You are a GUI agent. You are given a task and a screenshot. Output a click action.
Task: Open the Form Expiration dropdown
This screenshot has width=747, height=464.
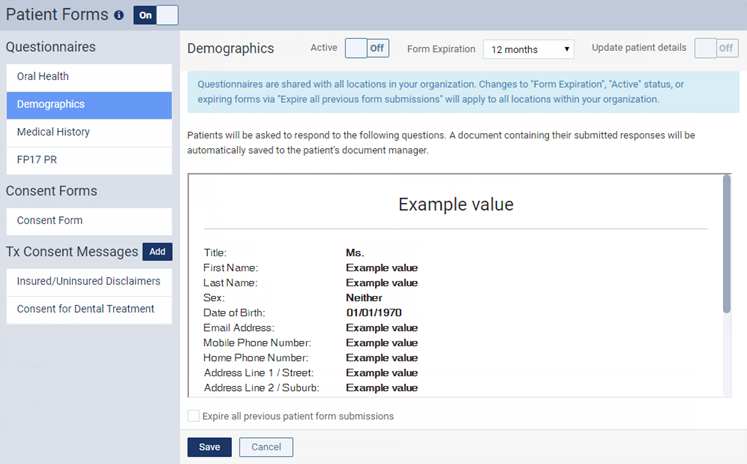(x=528, y=49)
